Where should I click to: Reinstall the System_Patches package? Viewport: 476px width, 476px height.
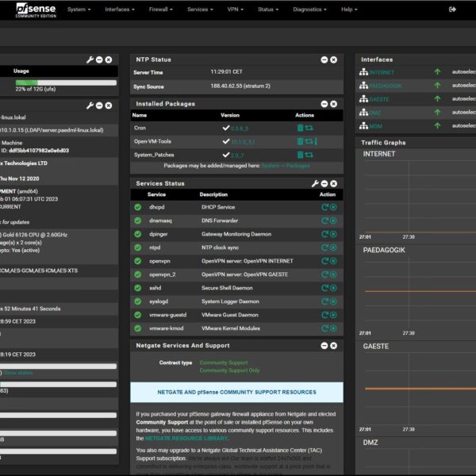tap(309, 155)
